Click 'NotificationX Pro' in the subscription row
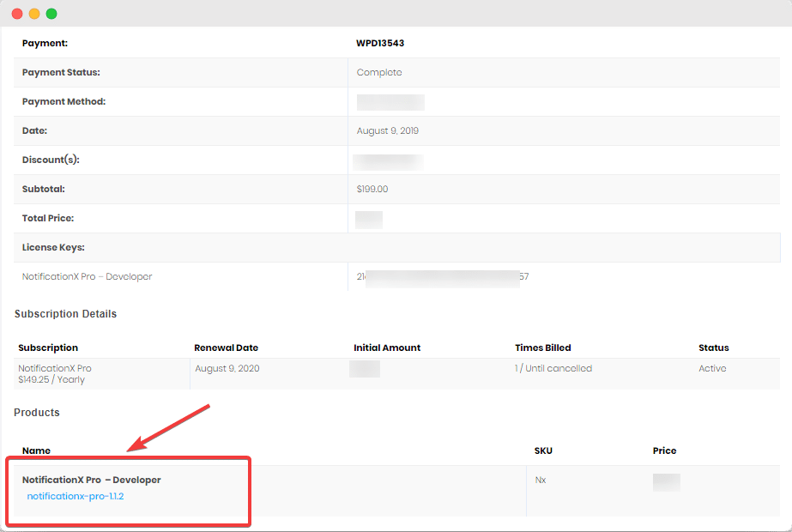Viewport: 792px width, 532px height. click(x=55, y=369)
